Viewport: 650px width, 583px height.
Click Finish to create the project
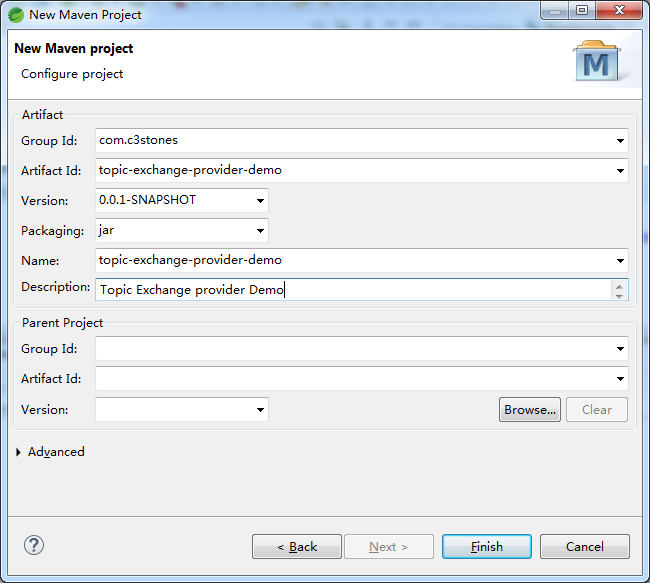(x=487, y=547)
